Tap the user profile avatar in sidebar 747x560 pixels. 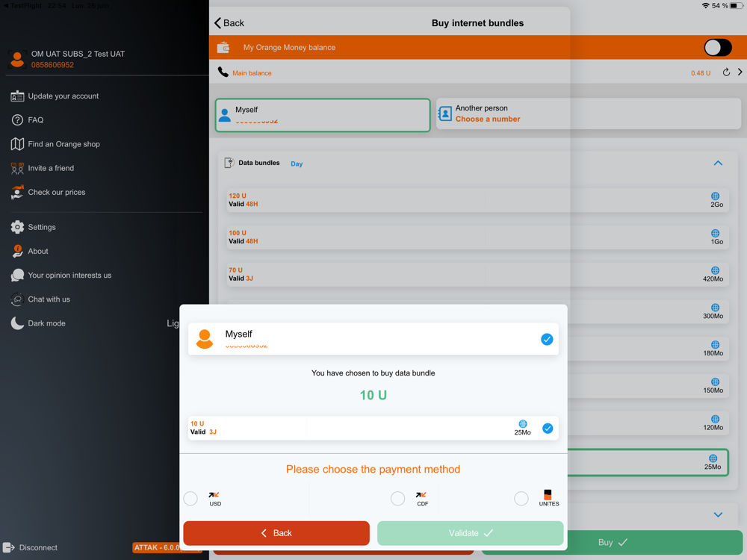[x=18, y=59]
